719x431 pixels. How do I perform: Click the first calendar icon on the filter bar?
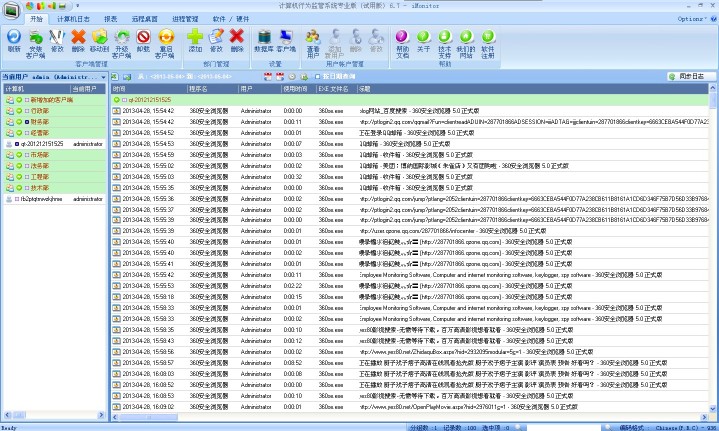coord(268,77)
